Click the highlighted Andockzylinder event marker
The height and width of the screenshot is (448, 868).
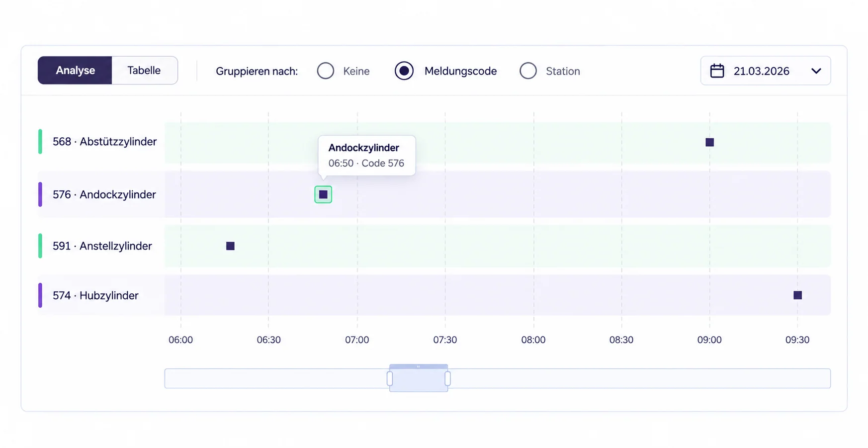pos(323,194)
